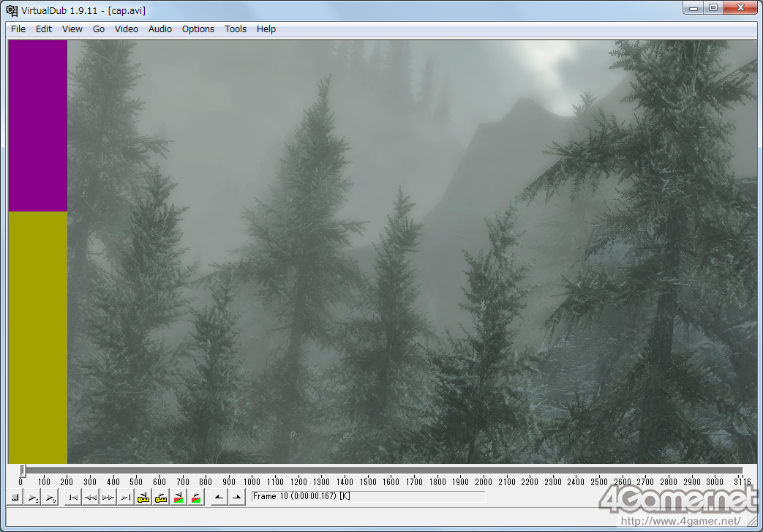The image size is (763, 532).
Task: Open the Audio menu
Action: coord(160,29)
